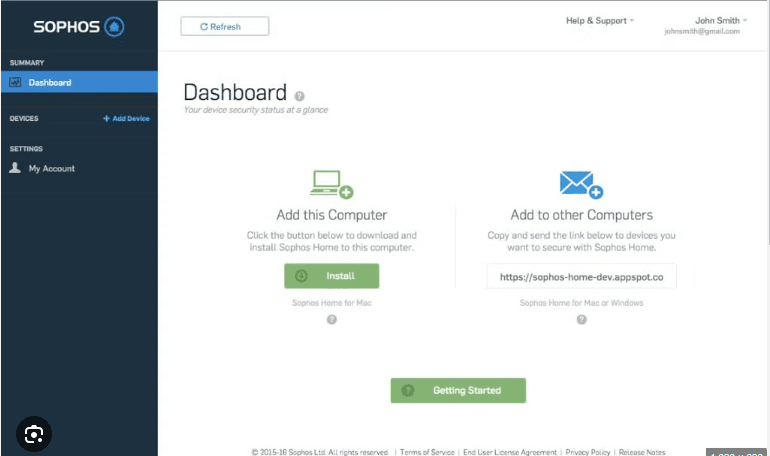This screenshot has width=770, height=456.
Task: Click the Sophos Home for Mac label
Action: 331,303
